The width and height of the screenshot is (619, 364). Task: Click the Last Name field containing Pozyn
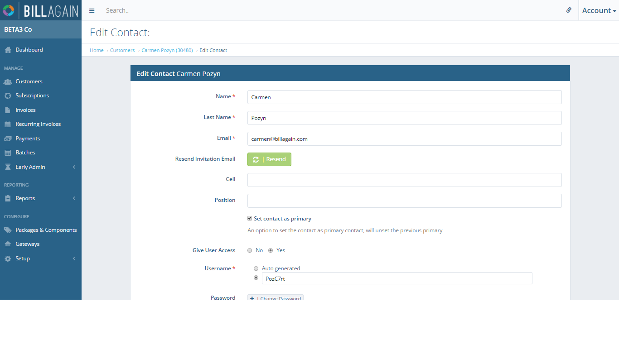[x=405, y=118]
